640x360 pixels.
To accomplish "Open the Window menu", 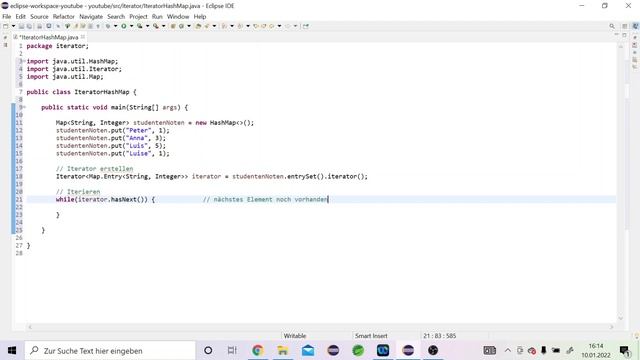I will click(178, 17).
